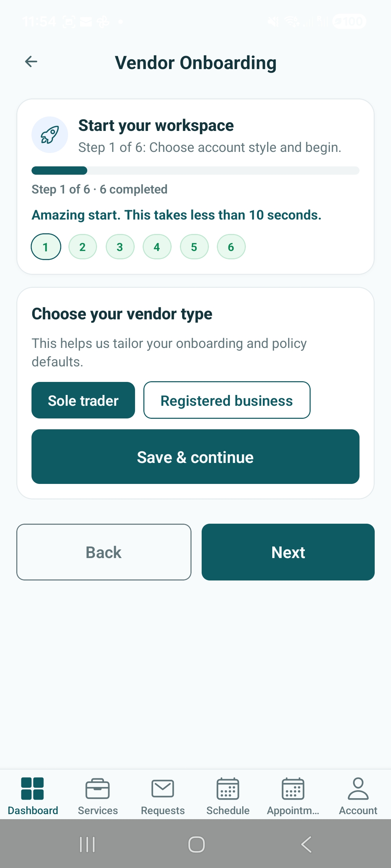Select the Sole trader vendor type
The width and height of the screenshot is (391, 868).
83,400
